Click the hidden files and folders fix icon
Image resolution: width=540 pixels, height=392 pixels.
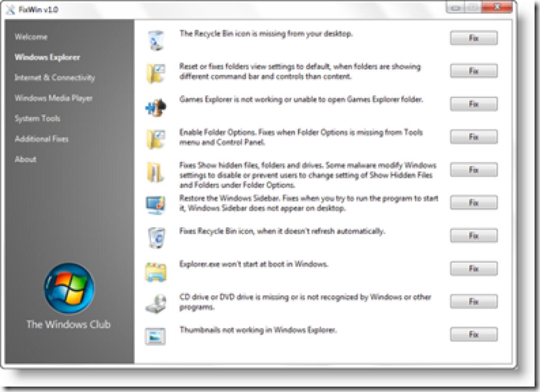point(155,170)
